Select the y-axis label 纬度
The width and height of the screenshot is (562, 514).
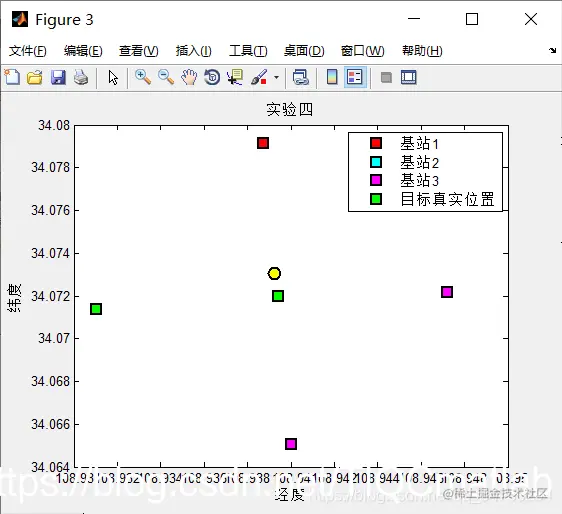(x=14, y=298)
